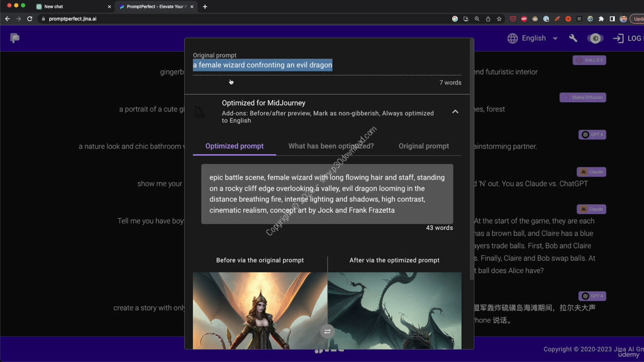Open the Adblock Plus extension icon
This screenshot has width=644, height=362.
click(524, 19)
